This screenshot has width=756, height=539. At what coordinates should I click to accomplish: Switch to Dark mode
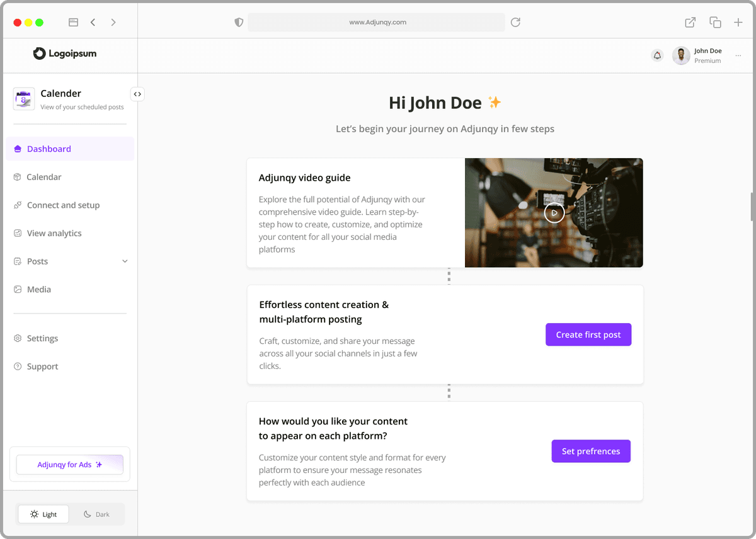[x=97, y=514]
